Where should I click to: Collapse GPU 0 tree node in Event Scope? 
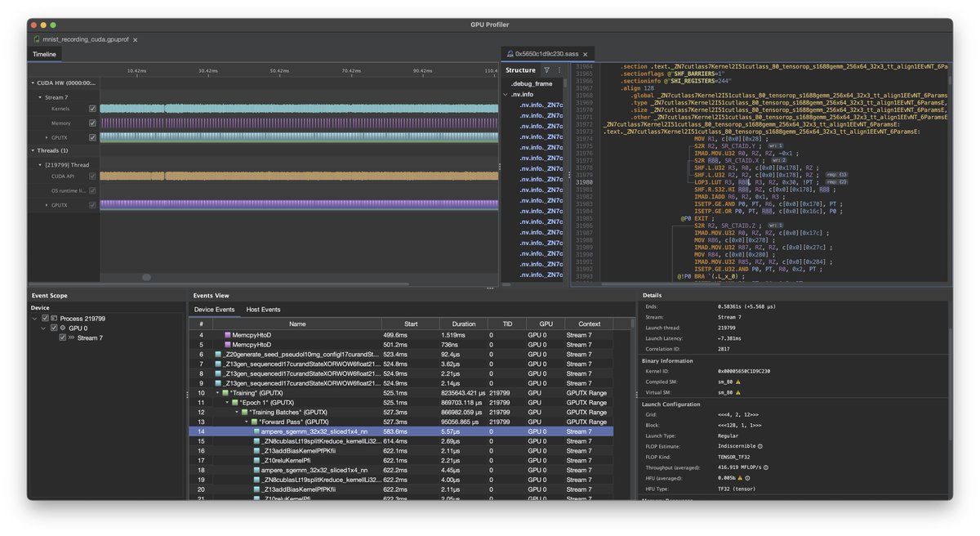[x=45, y=328]
